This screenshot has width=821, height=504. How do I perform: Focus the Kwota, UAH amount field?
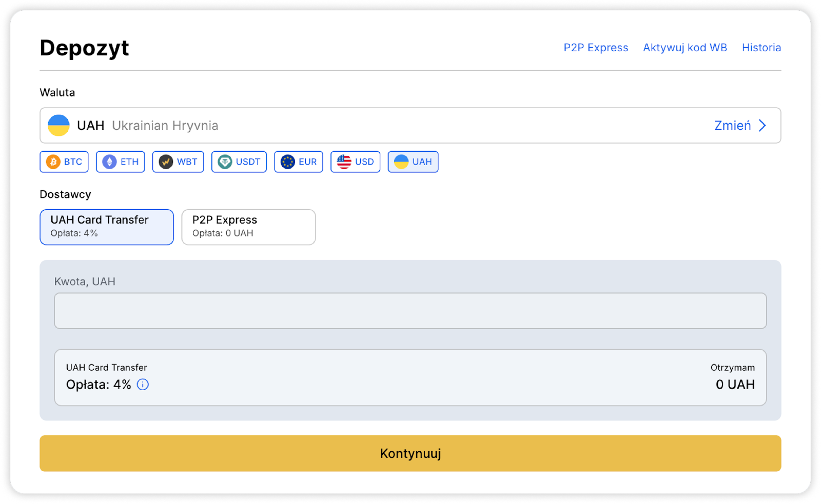pyautogui.click(x=410, y=311)
